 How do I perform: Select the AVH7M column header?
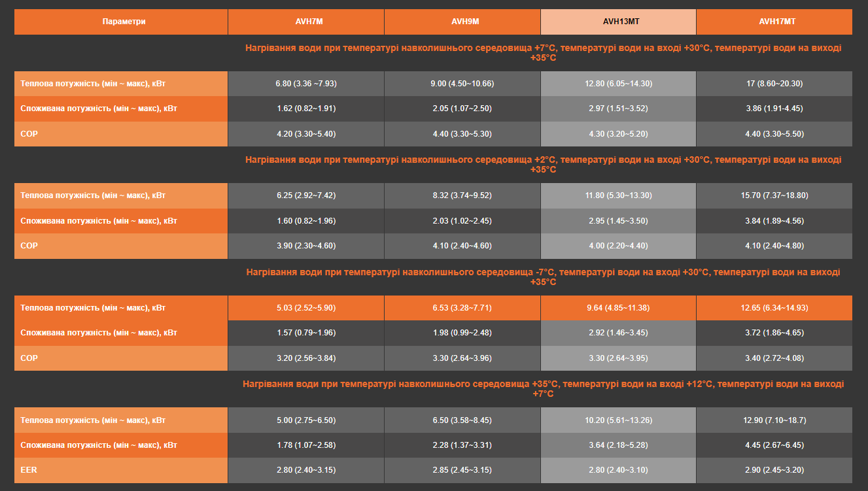pyautogui.click(x=305, y=22)
